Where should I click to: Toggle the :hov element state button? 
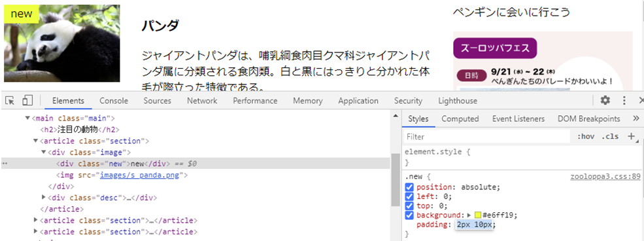(x=586, y=136)
